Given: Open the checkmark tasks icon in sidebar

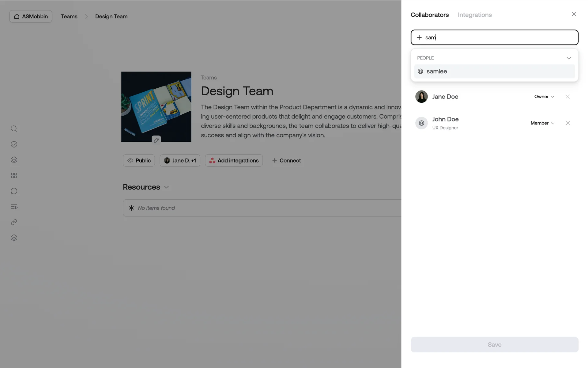Looking at the screenshot, I should point(14,144).
